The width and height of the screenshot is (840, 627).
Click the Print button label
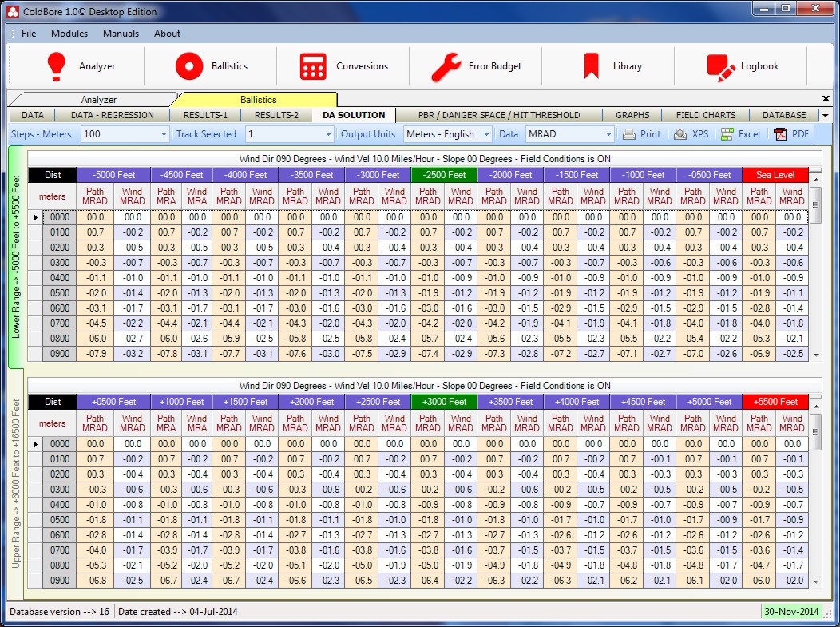[650, 134]
